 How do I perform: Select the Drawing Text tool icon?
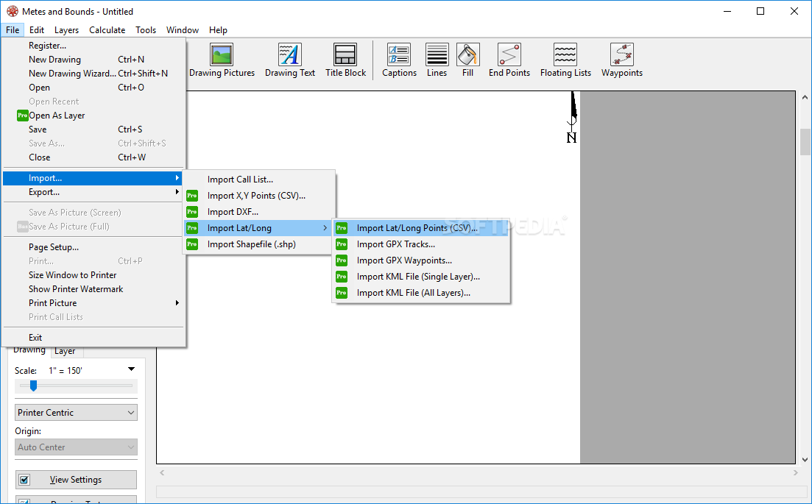pyautogui.click(x=289, y=54)
